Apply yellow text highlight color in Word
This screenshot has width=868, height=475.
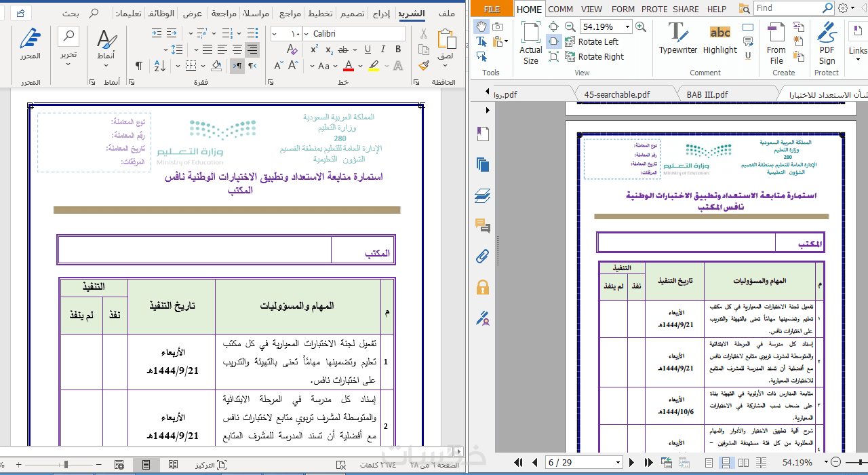[x=373, y=66]
